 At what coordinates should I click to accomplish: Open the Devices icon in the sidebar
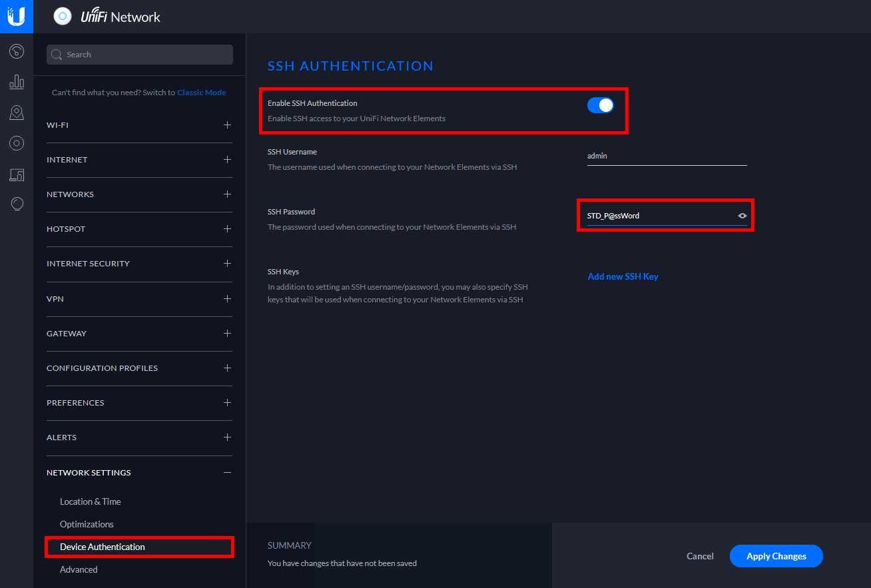pyautogui.click(x=17, y=143)
